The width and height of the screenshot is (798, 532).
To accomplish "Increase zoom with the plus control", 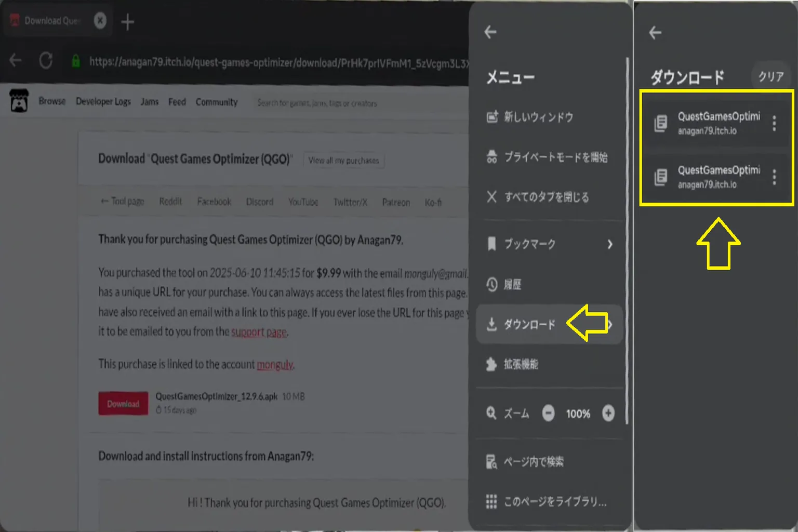I will pos(608,414).
